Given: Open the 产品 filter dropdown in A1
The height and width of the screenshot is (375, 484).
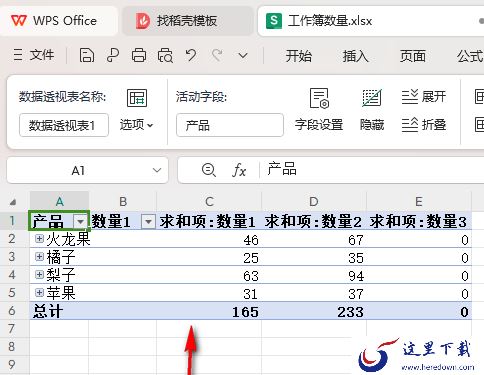Looking at the screenshot, I should (x=80, y=221).
